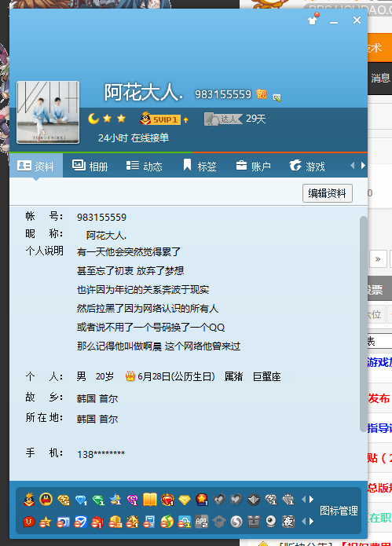
Task: Click the purple S diamond icon
Action: [132, 500]
